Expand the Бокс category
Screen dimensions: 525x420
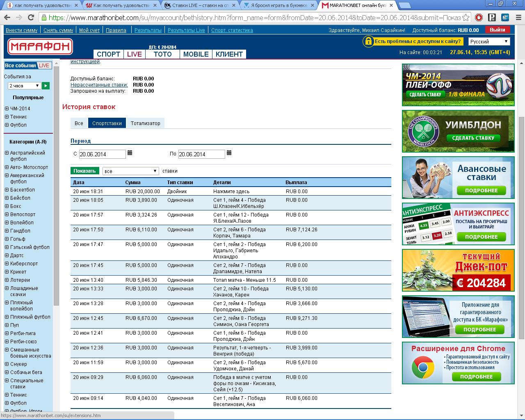[x=7, y=206]
